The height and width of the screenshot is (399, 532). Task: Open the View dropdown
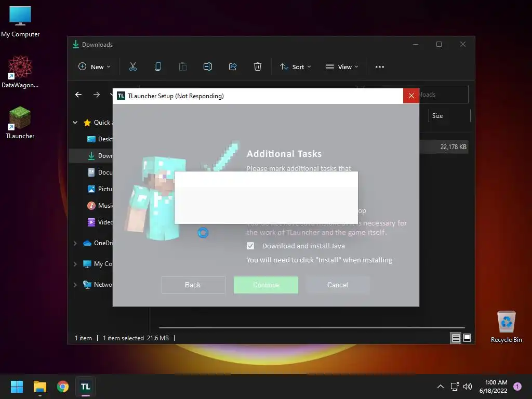[342, 67]
